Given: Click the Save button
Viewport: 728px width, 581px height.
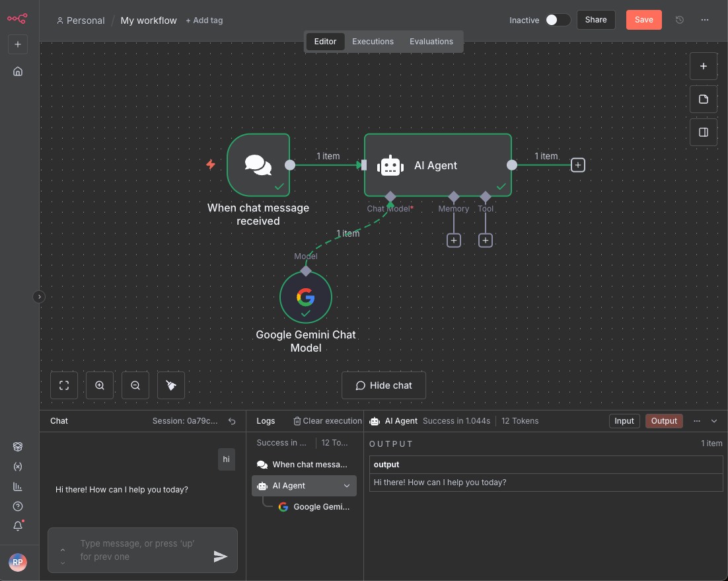Looking at the screenshot, I should (x=643, y=20).
